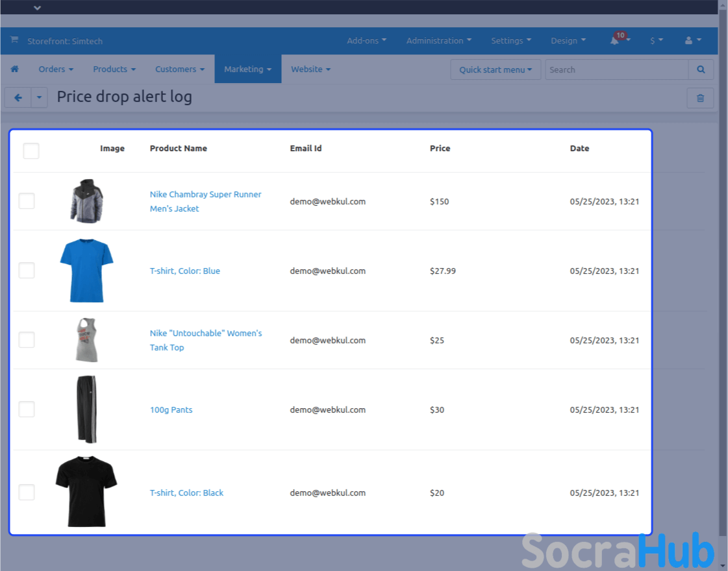Expand the dropdown arrow beside back button

click(x=39, y=98)
